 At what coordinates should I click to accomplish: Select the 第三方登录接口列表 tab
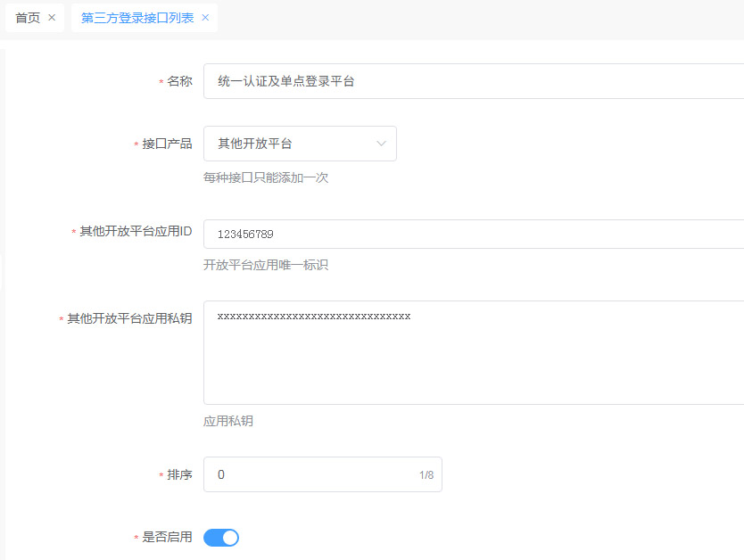(x=137, y=18)
